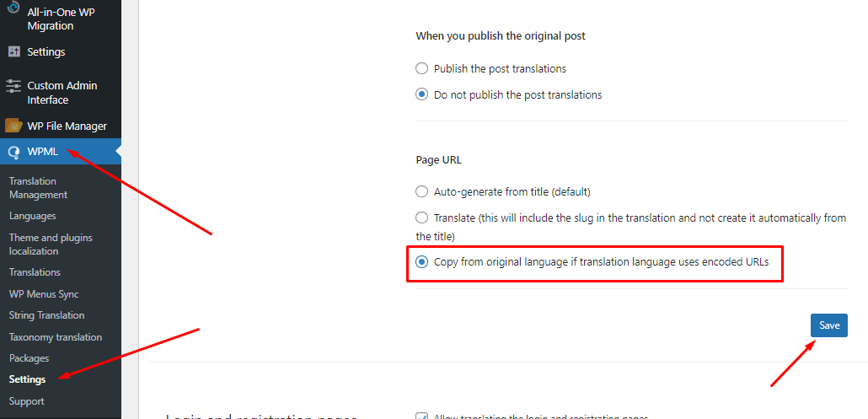Open Theme and plugins localization
Image resolution: width=868 pixels, height=419 pixels.
point(51,244)
